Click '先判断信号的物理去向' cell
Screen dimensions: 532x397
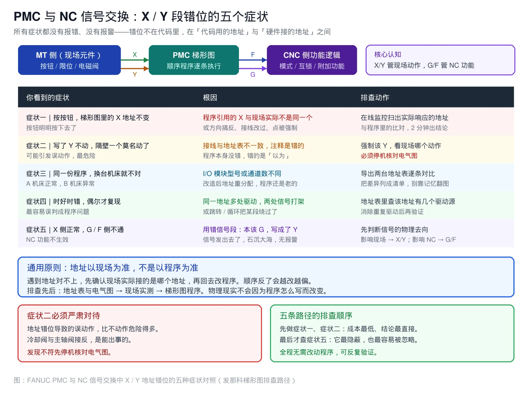pyautogui.click(x=394, y=230)
